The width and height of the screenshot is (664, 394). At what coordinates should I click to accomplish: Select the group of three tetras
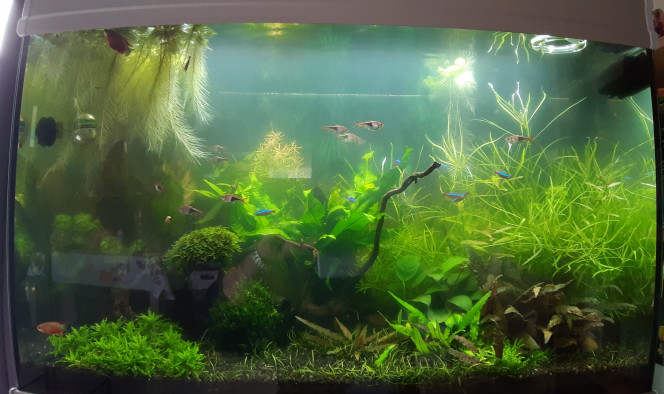click(x=354, y=131)
